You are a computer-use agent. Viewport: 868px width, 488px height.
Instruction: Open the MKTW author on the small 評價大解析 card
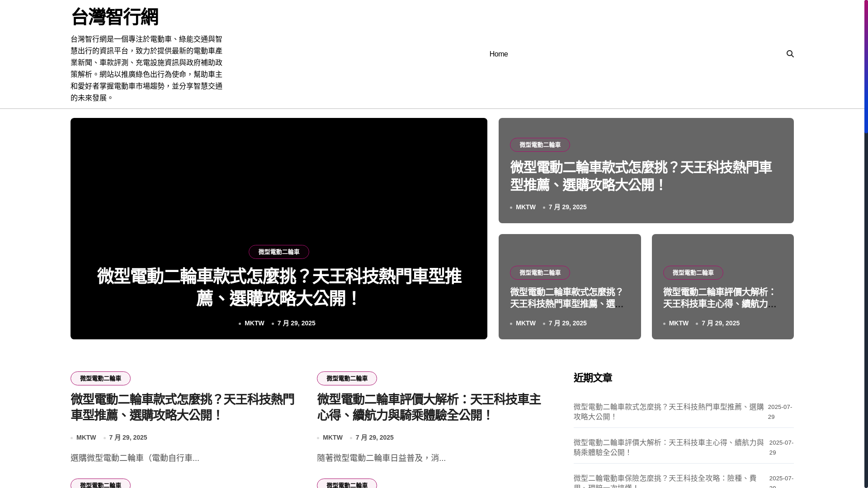point(679,323)
